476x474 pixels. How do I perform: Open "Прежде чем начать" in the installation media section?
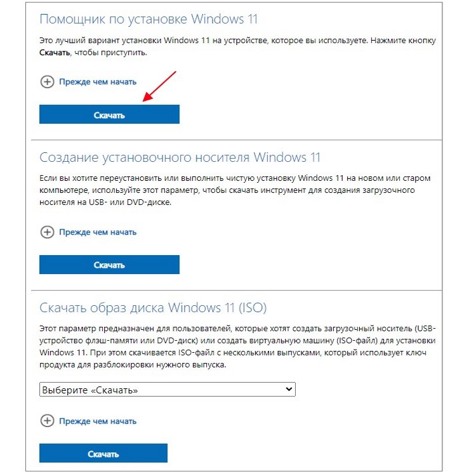coord(98,232)
